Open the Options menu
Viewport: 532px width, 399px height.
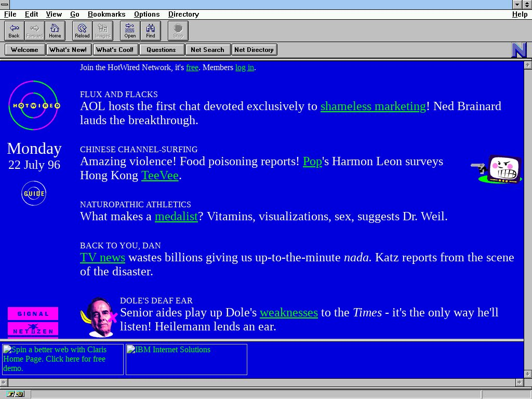[x=147, y=14]
